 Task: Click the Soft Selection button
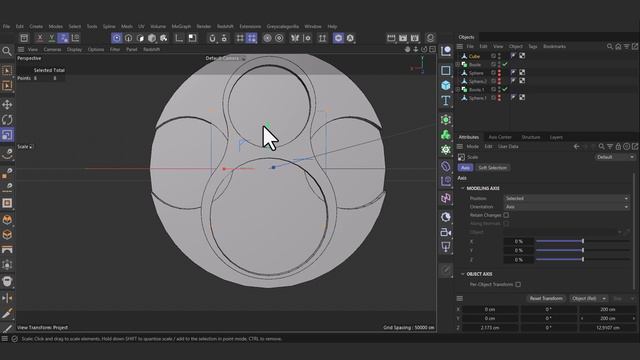click(x=493, y=168)
